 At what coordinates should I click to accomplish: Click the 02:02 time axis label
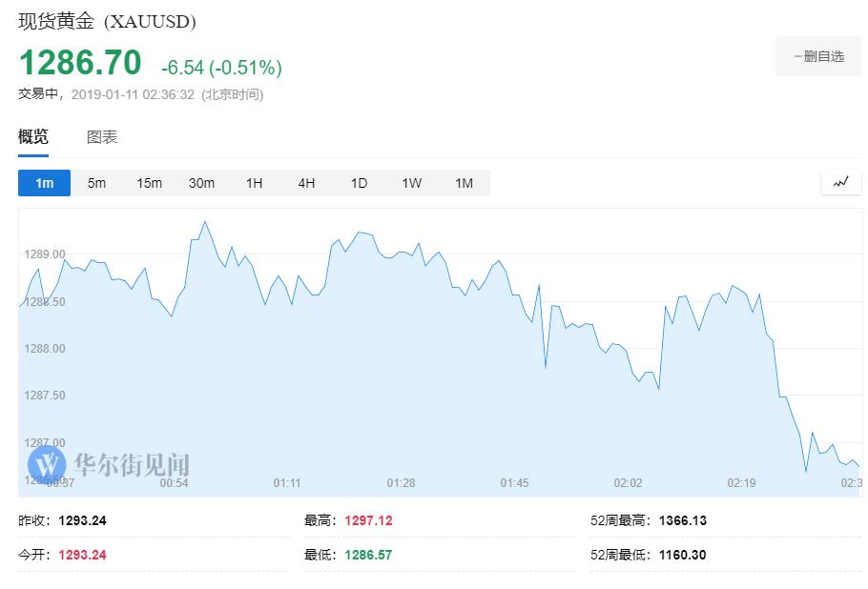click(628, 483)
